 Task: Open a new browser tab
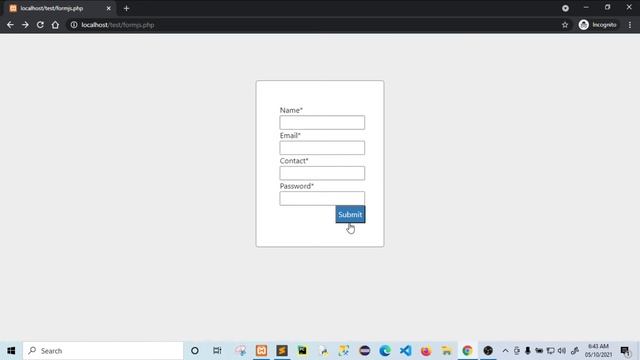(127, 8)
